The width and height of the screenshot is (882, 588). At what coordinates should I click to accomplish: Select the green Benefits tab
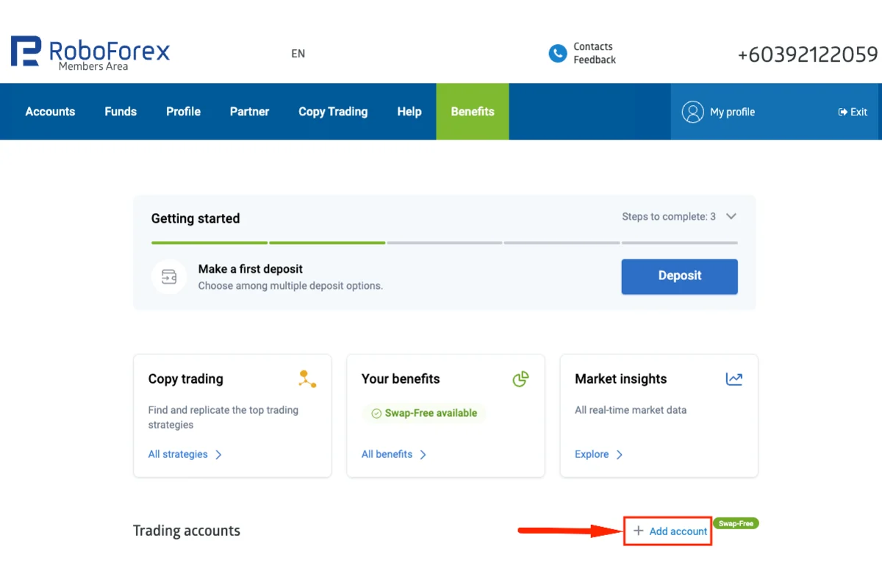473,112
